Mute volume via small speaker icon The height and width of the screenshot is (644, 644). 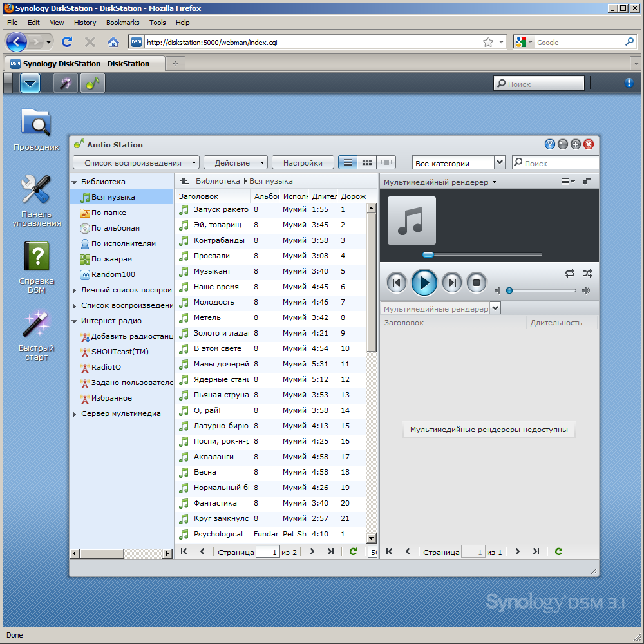click(x=498, y=290)
